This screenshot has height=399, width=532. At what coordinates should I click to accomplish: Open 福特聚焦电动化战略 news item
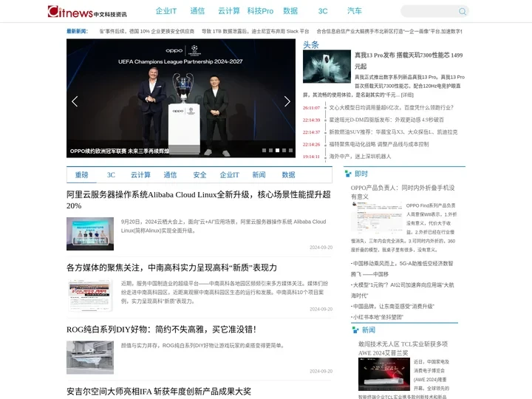pos(378,144)
